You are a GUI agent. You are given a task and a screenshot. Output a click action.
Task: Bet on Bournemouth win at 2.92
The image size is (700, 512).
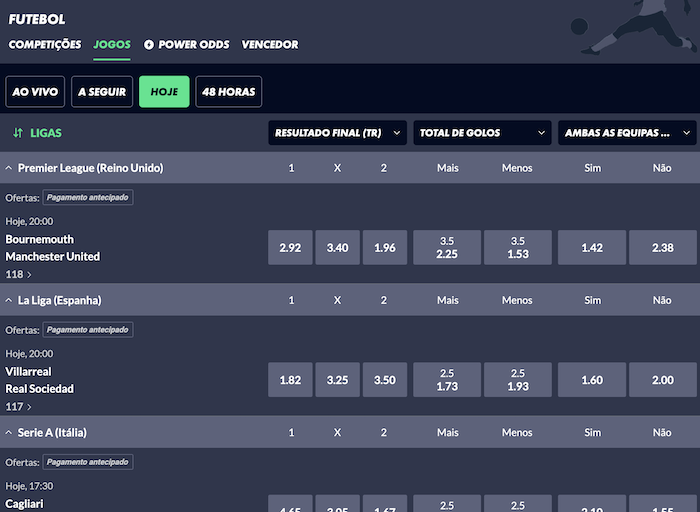(291, 247)
